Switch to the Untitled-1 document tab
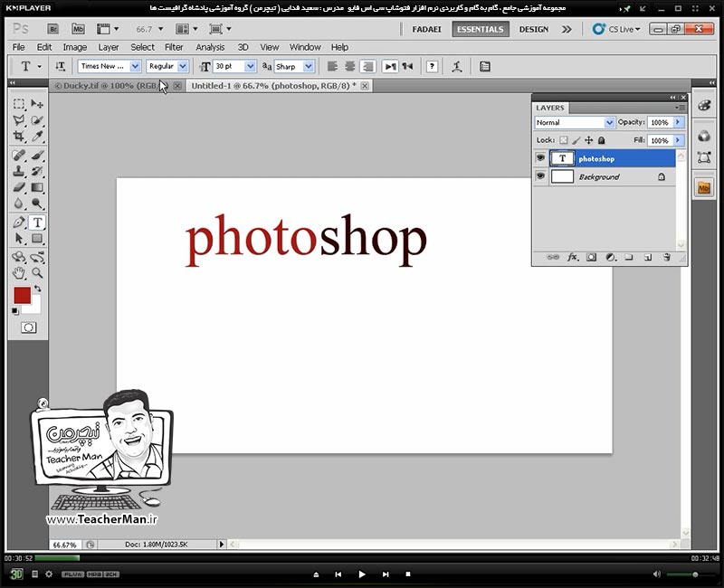The width and height of the screenshot is (724, 588). tap(279, 86)
